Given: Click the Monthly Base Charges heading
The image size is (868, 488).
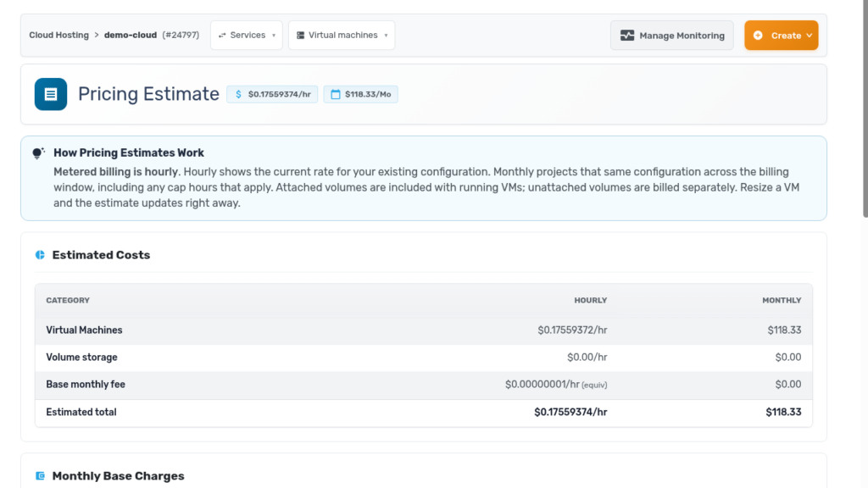Looking at the screenshot, I should pos(119,476).
